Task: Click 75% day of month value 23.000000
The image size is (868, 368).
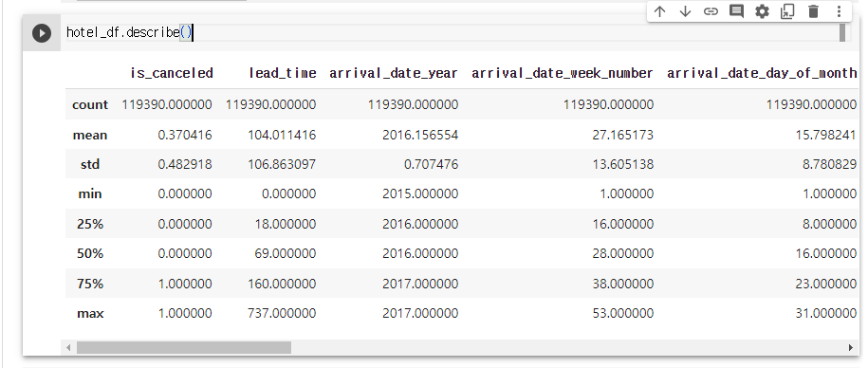Action: click(x=825, y=284)
